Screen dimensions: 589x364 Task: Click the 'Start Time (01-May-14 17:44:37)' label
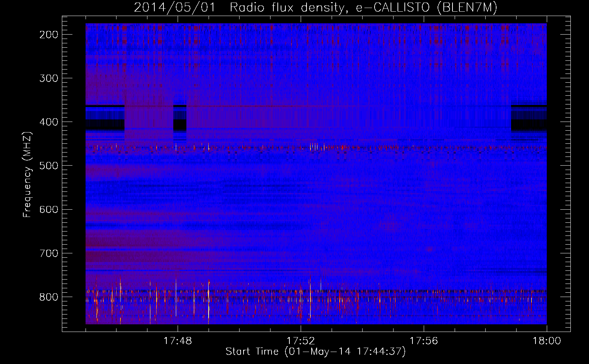coord(315,352)
